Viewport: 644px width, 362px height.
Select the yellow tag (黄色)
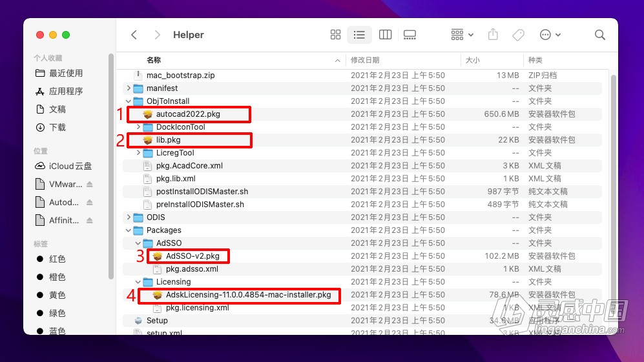(51, 295)
